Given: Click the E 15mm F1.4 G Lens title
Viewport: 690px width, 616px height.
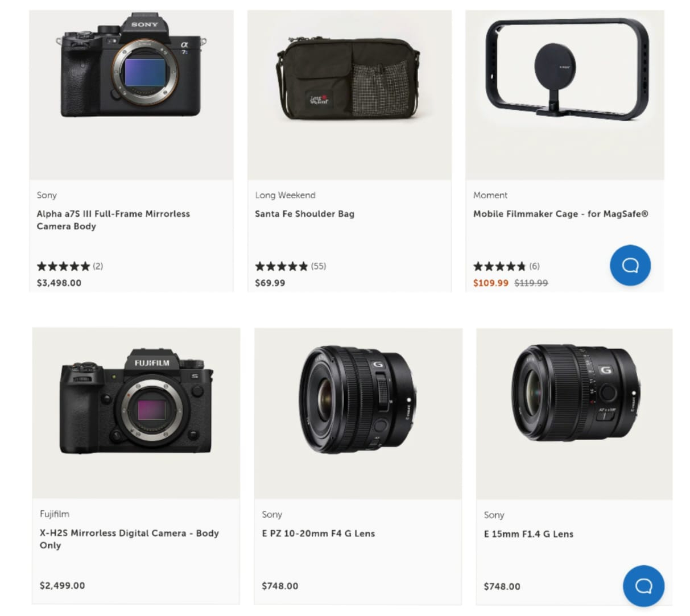Looking at the screenshot, I should tap(528, 534).
